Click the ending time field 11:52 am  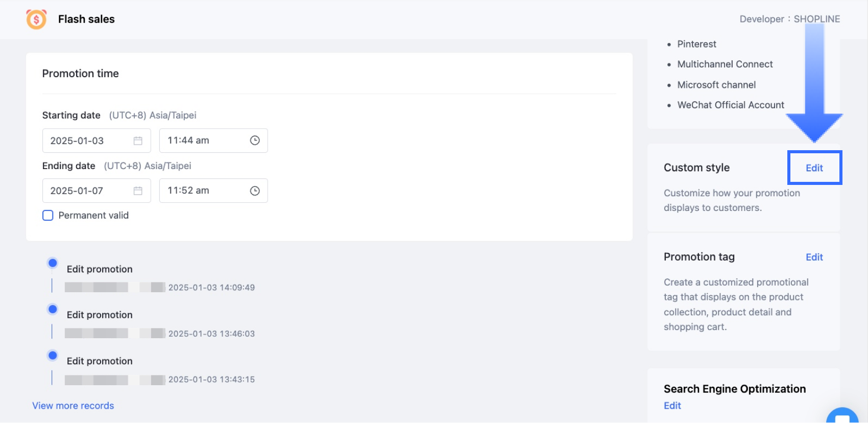pyautogui.click(x=204, y=191)
